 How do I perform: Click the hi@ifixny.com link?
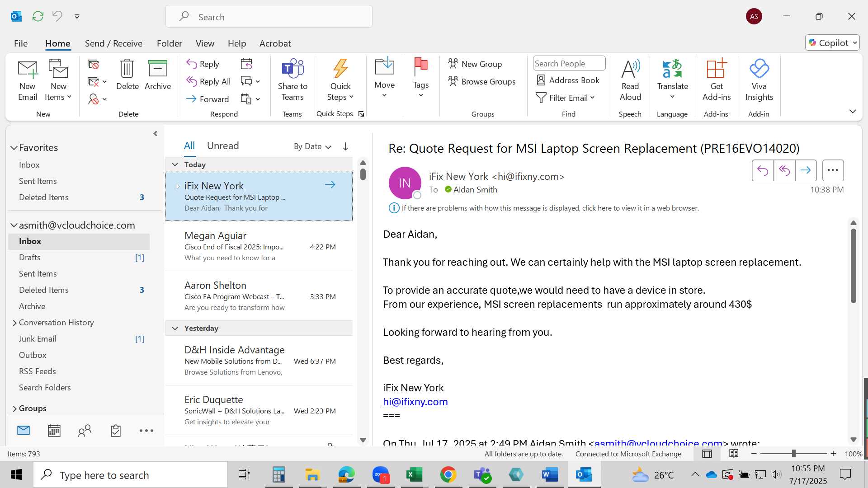click(x=415, y=402)
